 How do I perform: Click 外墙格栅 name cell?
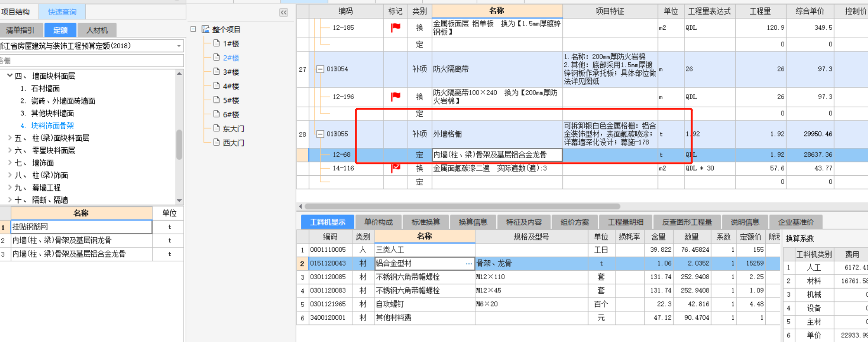(x=497, y=134)
